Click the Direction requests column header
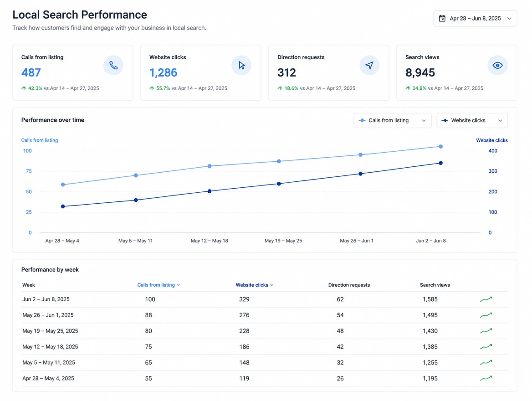 pos(349,285)
